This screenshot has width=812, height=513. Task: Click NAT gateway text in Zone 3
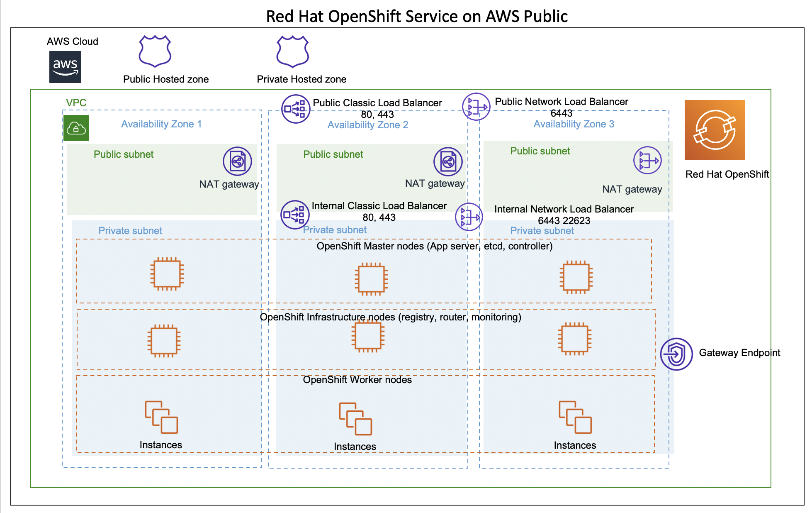(632, 189)
